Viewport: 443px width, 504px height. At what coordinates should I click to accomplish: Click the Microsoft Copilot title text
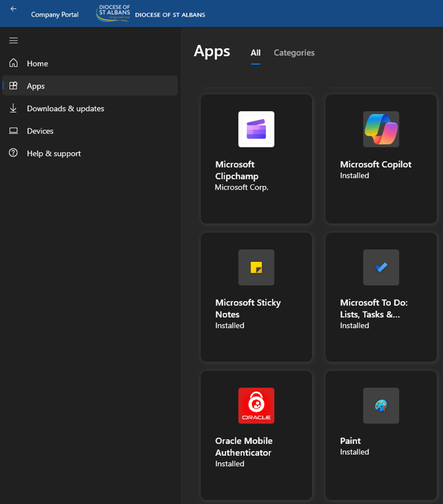pos(376,164)
